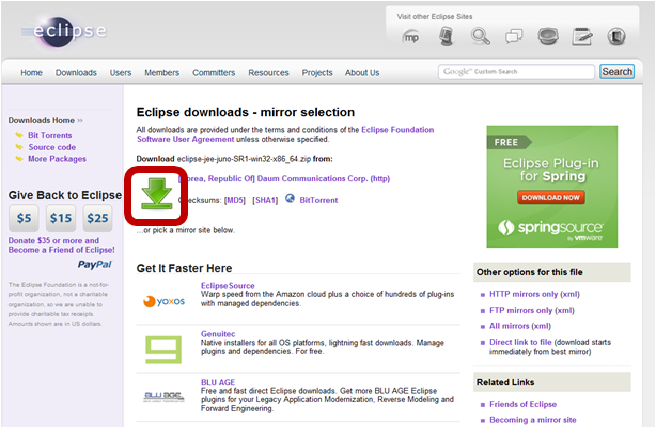Open Eclipse Foundation Software User Agreement link
Screen dimensions: 655x428
coord(285,134)
